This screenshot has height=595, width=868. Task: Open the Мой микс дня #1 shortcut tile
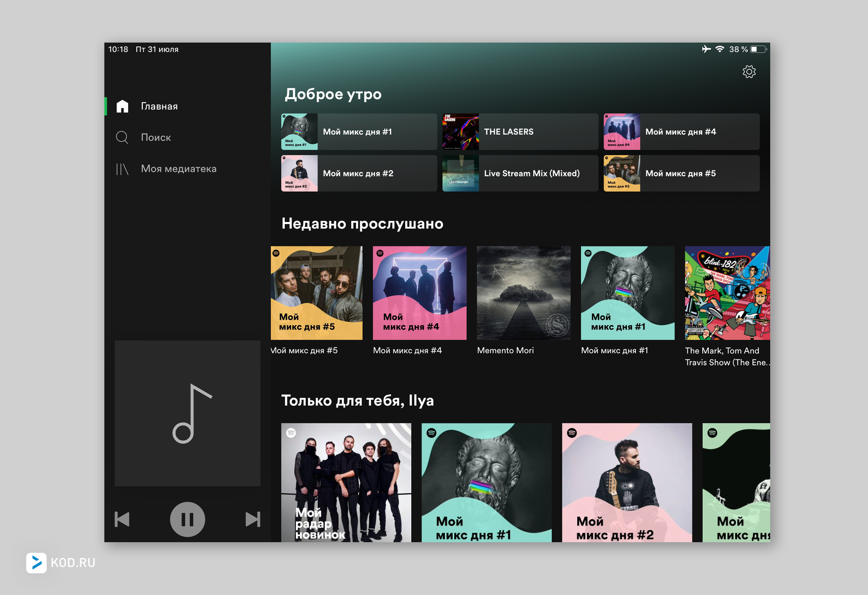coord(359,131)
